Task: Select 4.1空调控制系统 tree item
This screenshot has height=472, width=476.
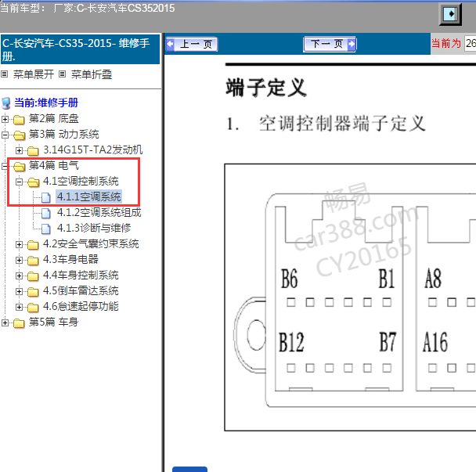Action: (x=81, y=182)
